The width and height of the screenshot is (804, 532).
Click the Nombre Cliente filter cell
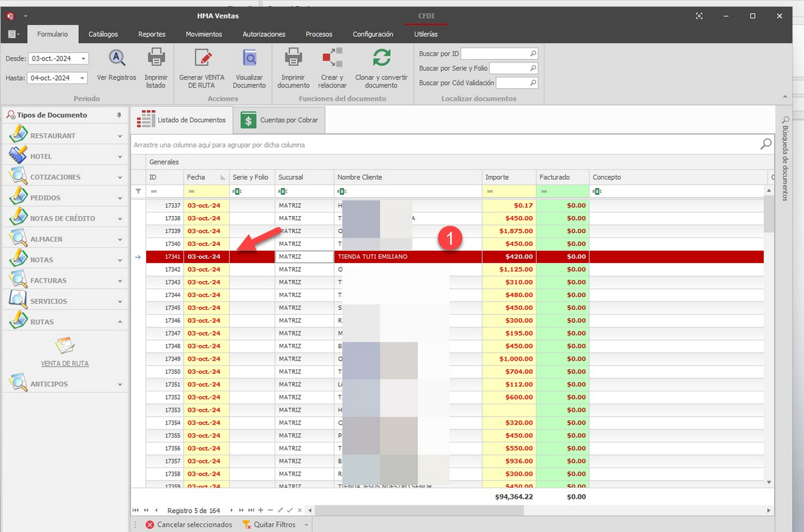pos(408,191)
